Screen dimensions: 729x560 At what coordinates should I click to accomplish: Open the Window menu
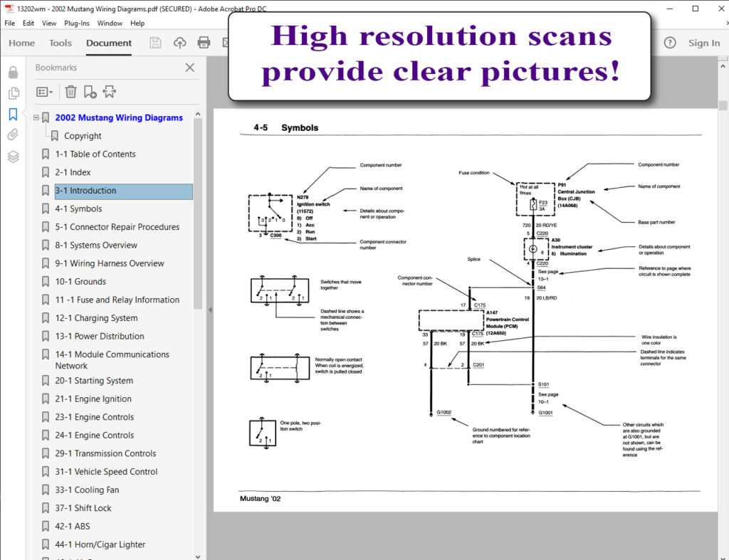click(x=110, y=23)
